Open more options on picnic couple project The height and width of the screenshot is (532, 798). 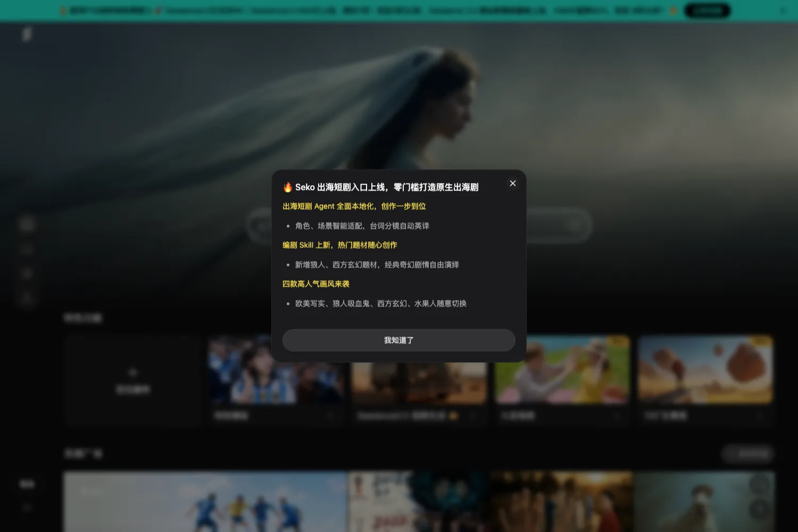(617, 415)
